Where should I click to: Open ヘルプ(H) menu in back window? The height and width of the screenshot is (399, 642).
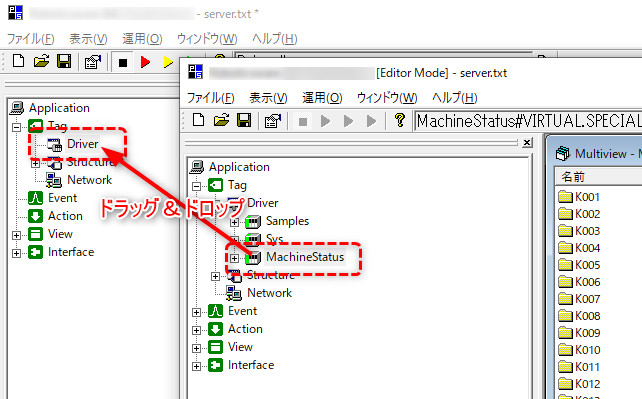pos(274,39)
